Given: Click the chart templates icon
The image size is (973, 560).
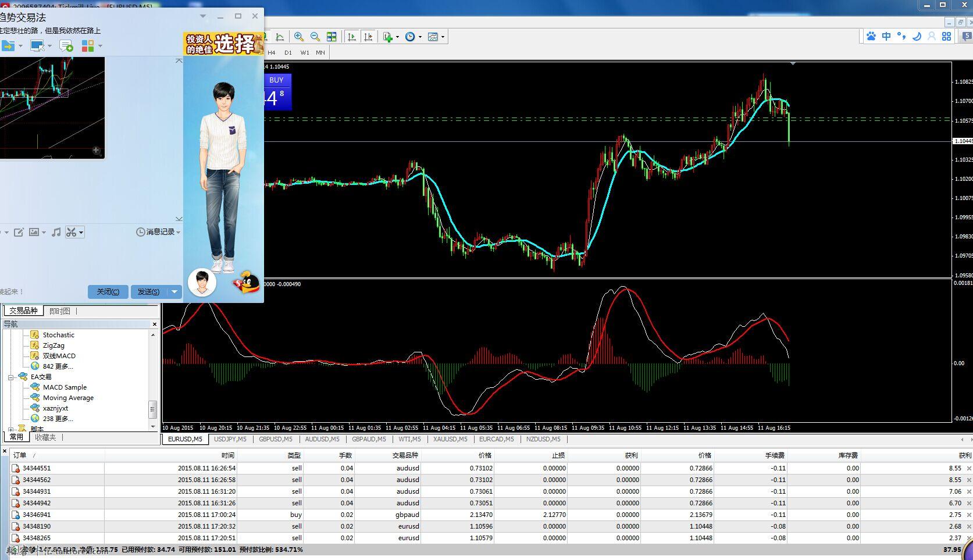Looking at the screenshot, I should 433,37.
